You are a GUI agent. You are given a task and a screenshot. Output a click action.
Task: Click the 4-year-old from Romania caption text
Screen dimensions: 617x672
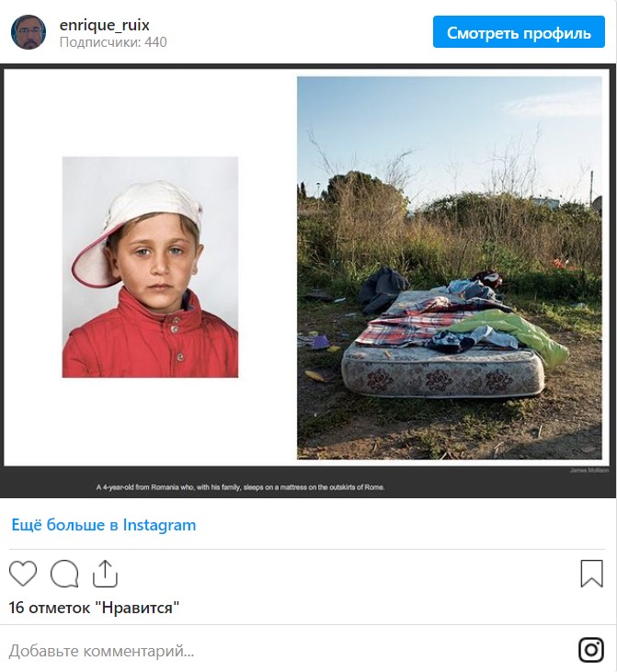pyautogui.click(x=240, y=487)
